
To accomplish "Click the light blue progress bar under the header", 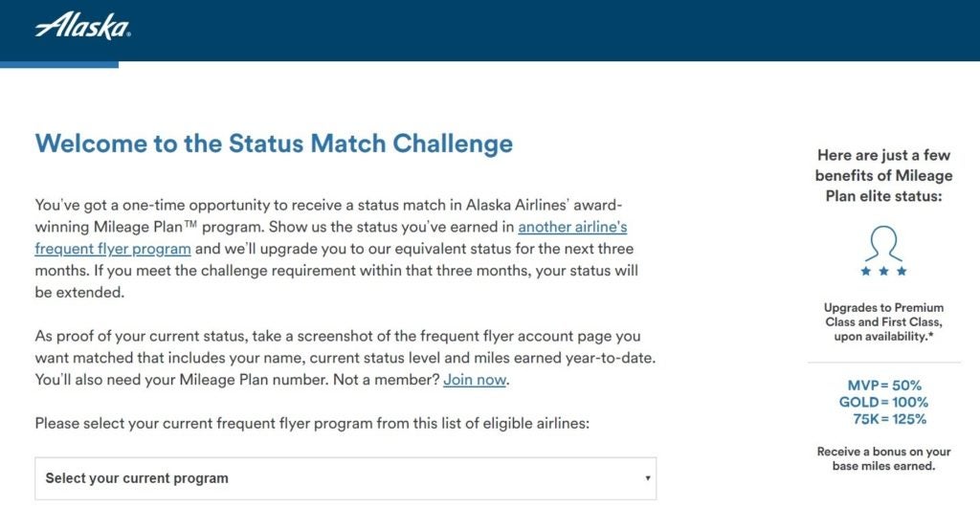I will point(58,64).
